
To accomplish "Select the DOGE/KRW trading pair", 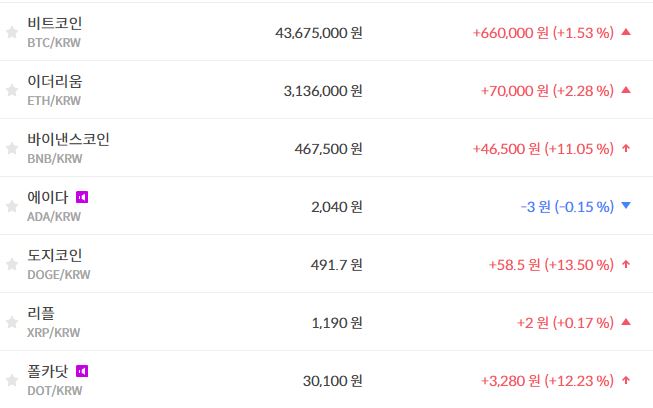I will pos(59,274).
